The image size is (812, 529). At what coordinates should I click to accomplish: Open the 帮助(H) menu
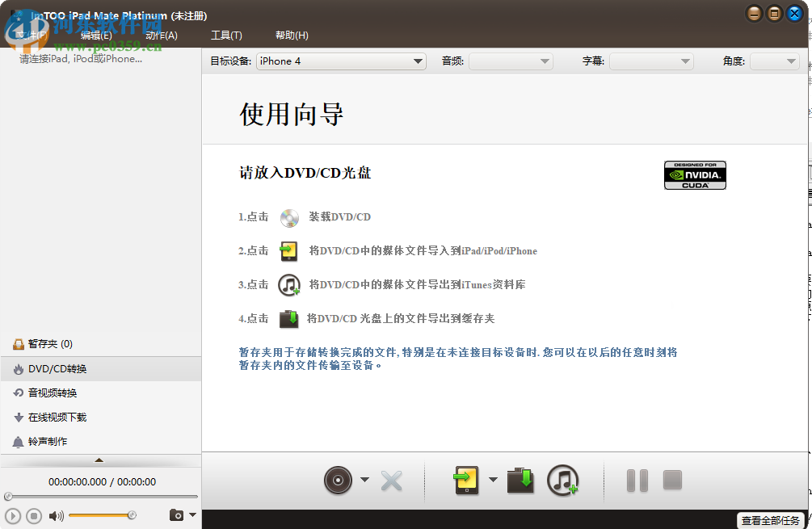tap(291, 35)
